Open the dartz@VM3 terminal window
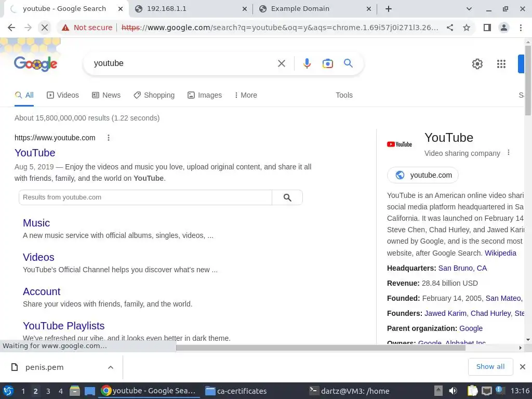Screen dimensions: 532x399 tap(350, 391)
